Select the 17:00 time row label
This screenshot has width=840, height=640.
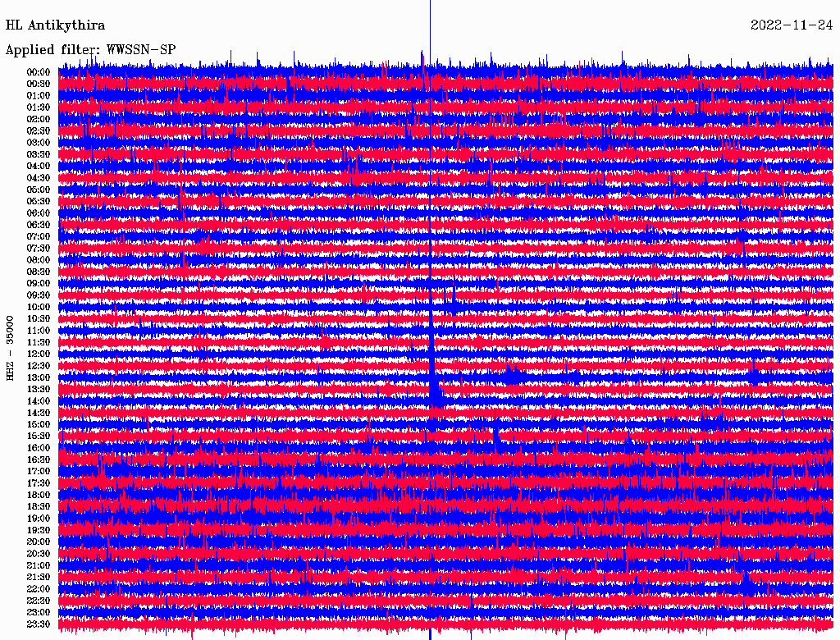(38, 471)
